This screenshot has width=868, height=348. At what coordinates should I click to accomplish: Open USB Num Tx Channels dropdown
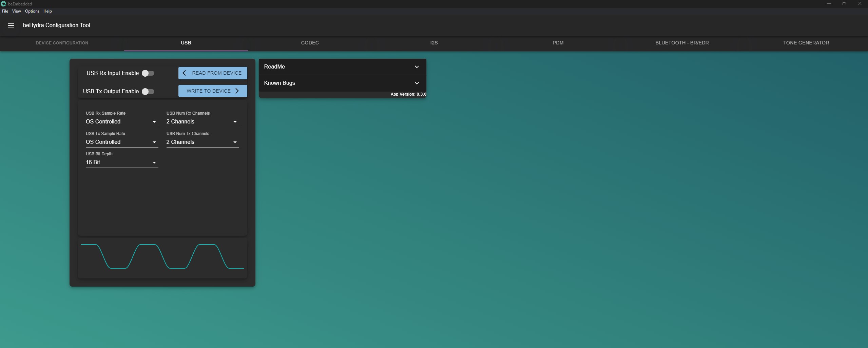pos(202,142)
